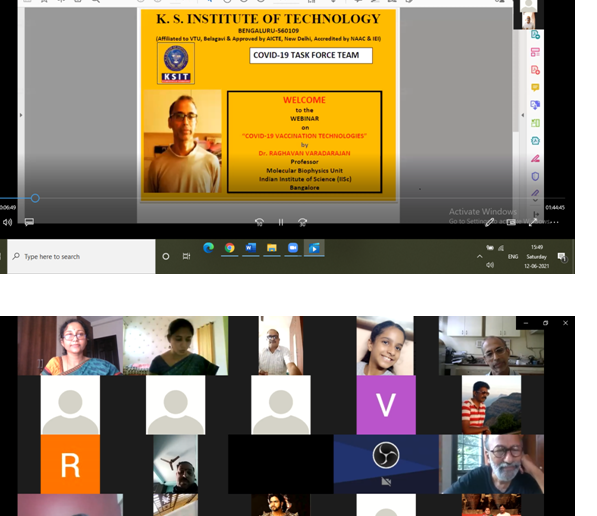Open the clock showing 15:49 Saturday
597x516 pixels.
(x=536, y=256)
